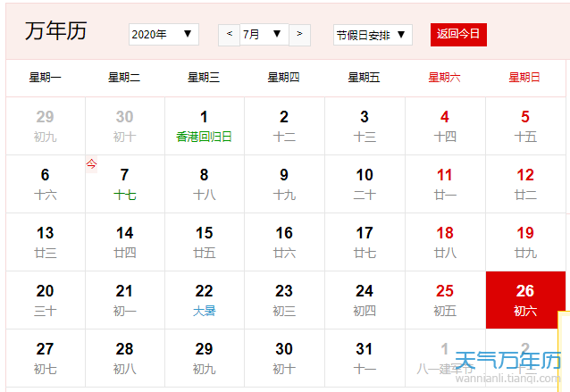The width and height of the screenshot is (570, 392).
Task: Select July 17 廿七
Action: [x=365, y=242]
